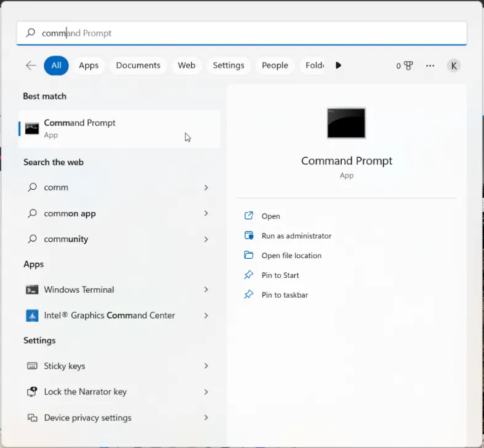Click inside the search text box

click(x=246, y=33)
